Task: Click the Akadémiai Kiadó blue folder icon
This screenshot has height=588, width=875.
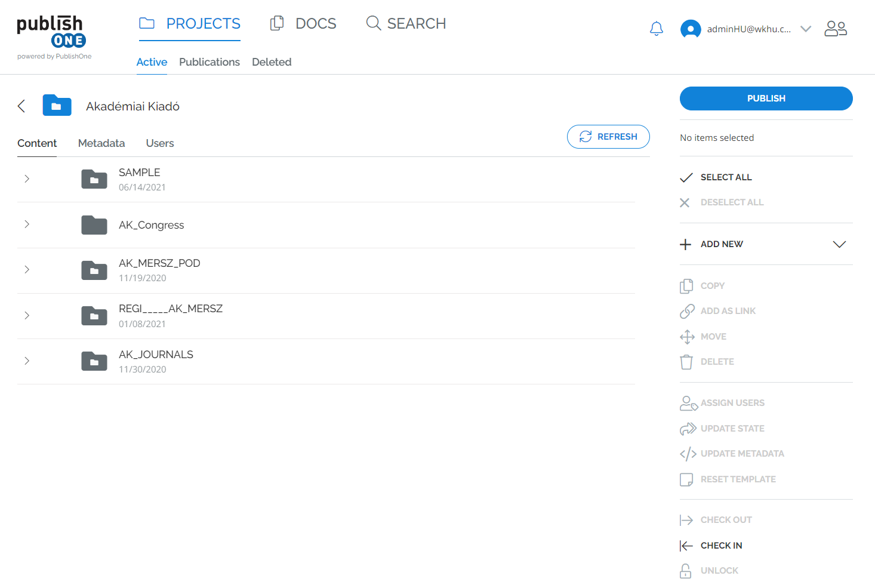Action: tap(57, 106)
